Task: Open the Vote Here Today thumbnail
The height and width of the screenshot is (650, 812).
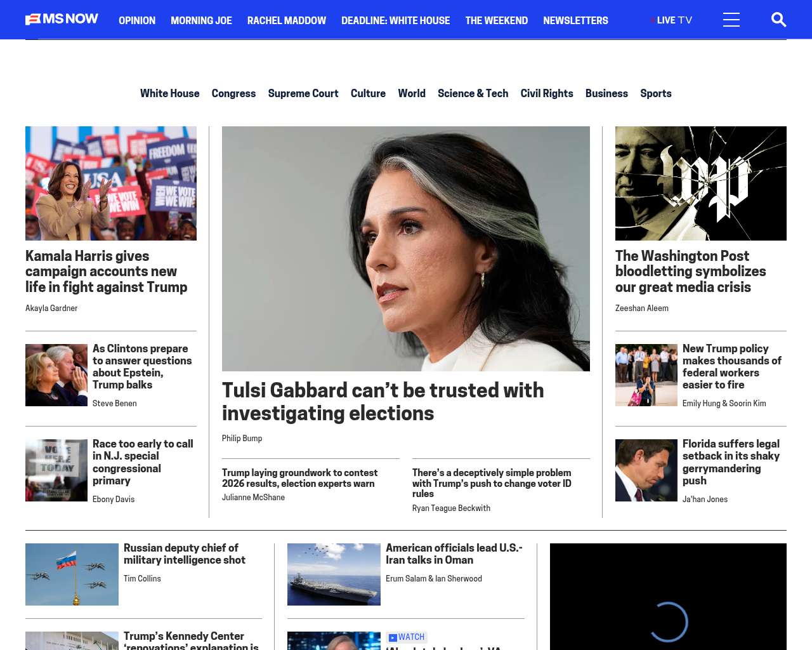Action: 56,470
